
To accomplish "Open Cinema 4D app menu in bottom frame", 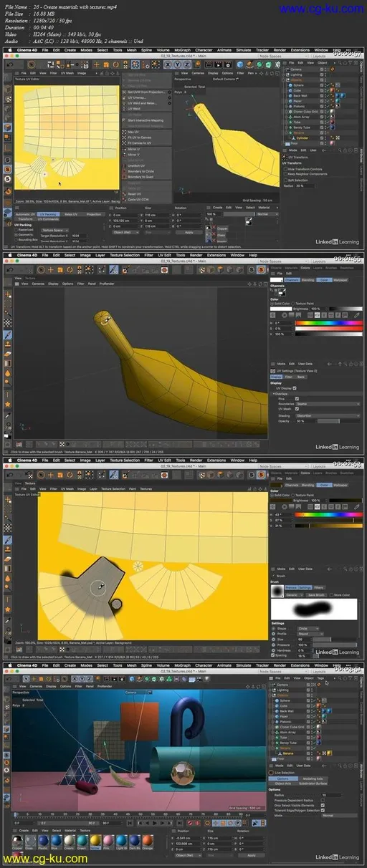I will click(x=28, y=667).
